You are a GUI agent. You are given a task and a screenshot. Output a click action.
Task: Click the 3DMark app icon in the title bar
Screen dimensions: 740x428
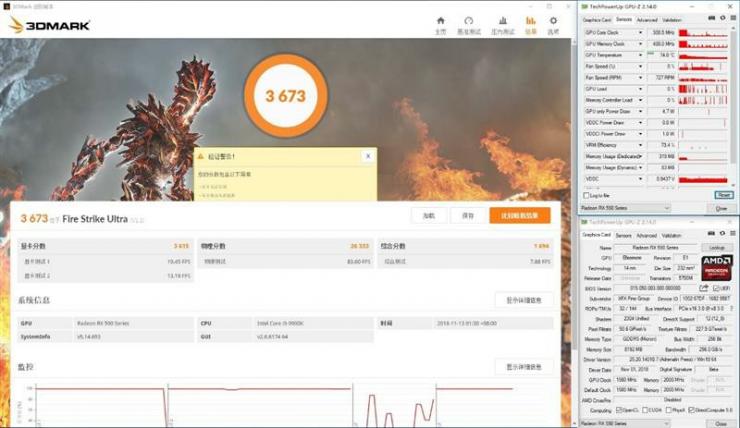click(7, 7)
